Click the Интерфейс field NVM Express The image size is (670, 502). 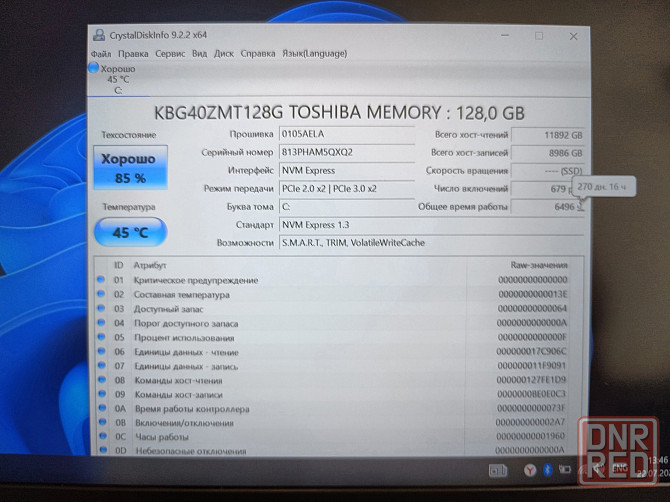pos(347,170)
